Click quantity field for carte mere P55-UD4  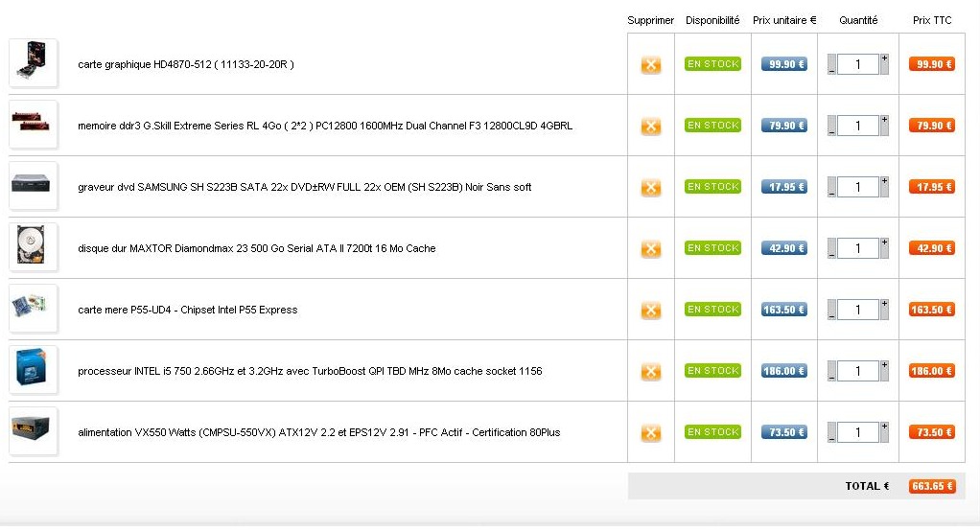coord(858,310)
